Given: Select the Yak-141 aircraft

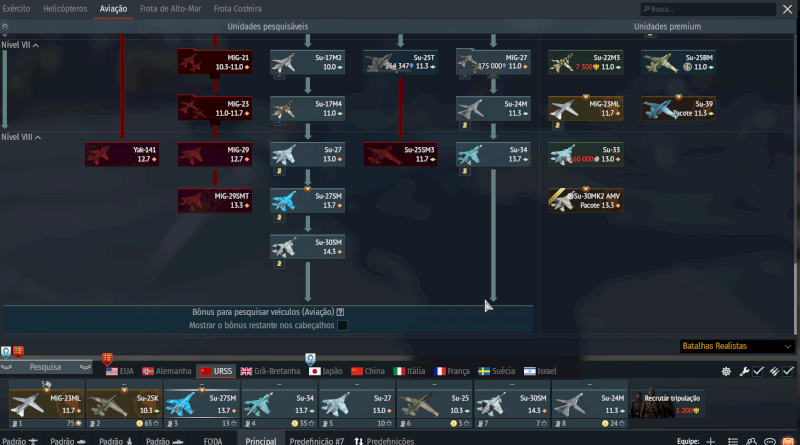Looking at the screenshot, I should (x=122, y=154).
